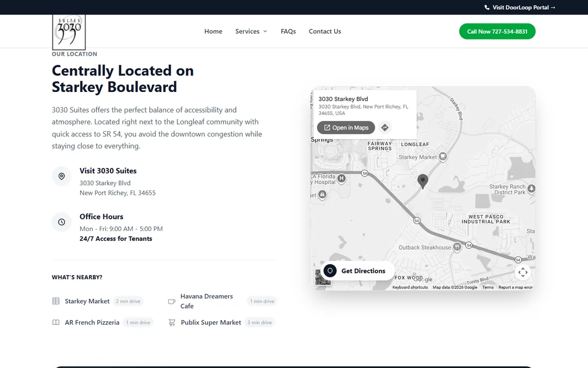Click the AR French Pizzeria label

92,323
